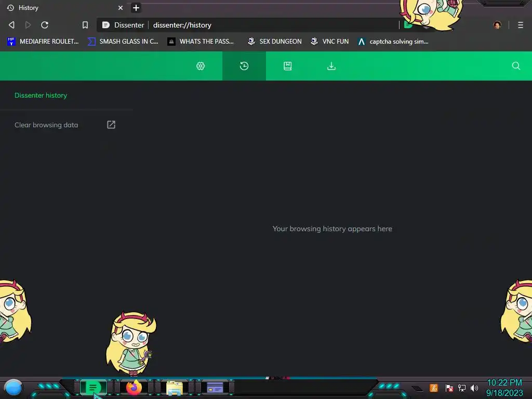This screenshot has height=399, width=532.
Task: Open Settings gear in green toolbar
Action: (201, 66)
